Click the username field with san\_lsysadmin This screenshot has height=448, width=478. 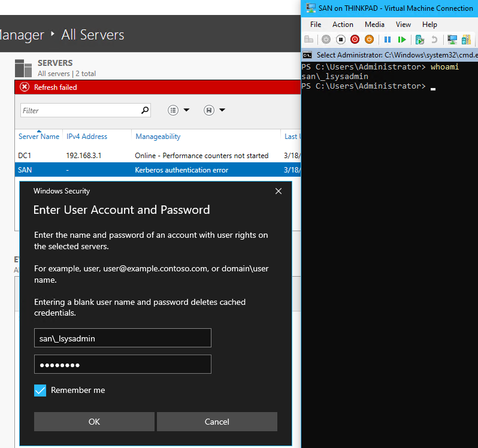pos(123,338)
